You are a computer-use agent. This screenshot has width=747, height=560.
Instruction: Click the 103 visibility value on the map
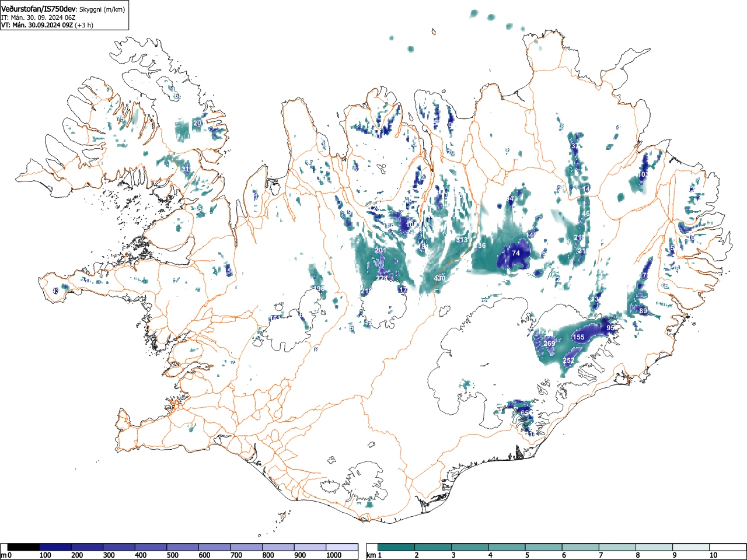644,174
